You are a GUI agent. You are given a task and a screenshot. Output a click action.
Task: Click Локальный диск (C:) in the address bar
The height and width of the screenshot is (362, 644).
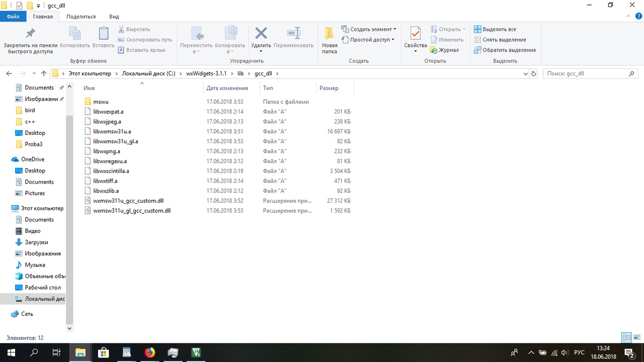(148, 73)
